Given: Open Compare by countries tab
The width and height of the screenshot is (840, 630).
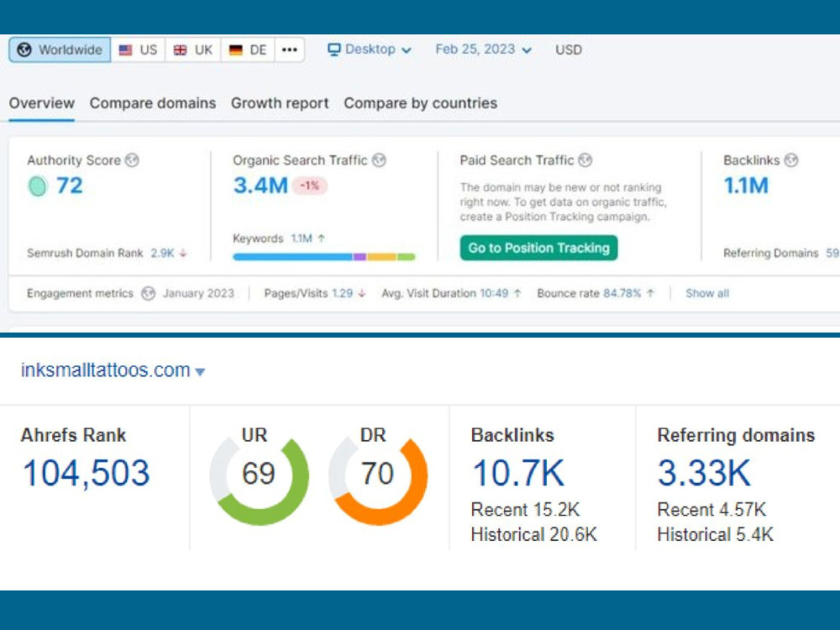Looking at the screenshot, I should [421, 103].
